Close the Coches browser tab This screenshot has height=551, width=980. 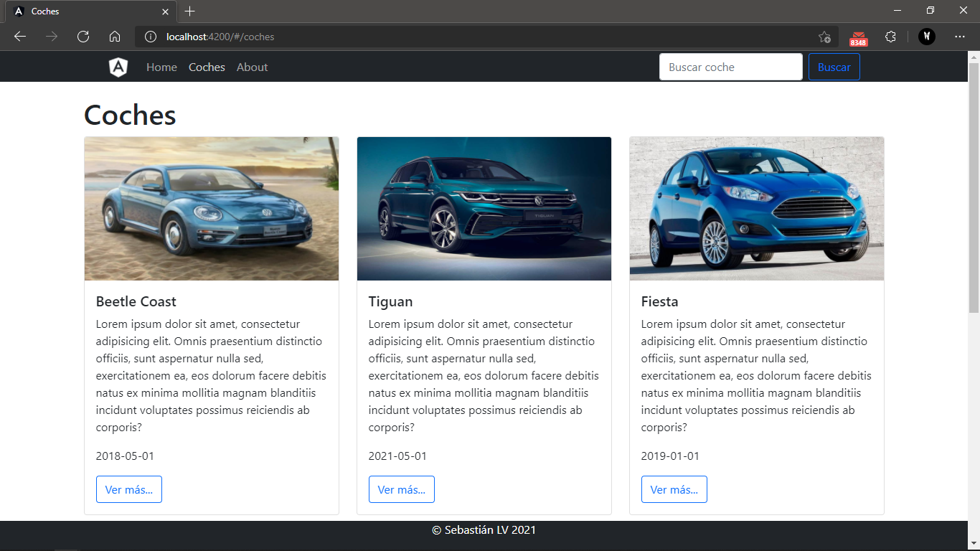(165, 11)
